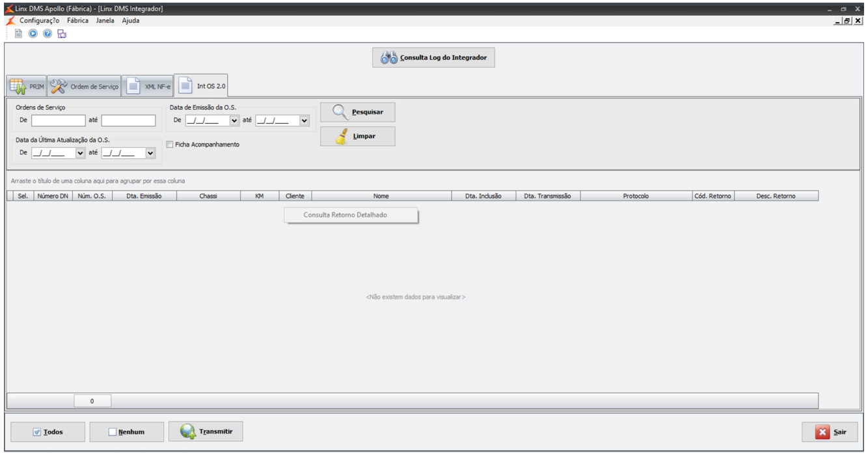Click the Transmitir button
The width and height of the screenshot is (868, 453).
(x=206, y=432)
